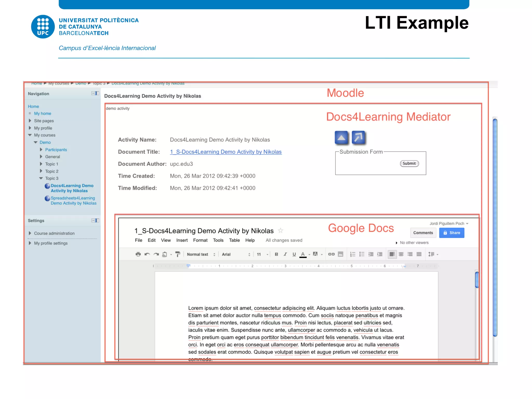Open the My home link
Screen dimensions: 532x399
pos(43,114)
